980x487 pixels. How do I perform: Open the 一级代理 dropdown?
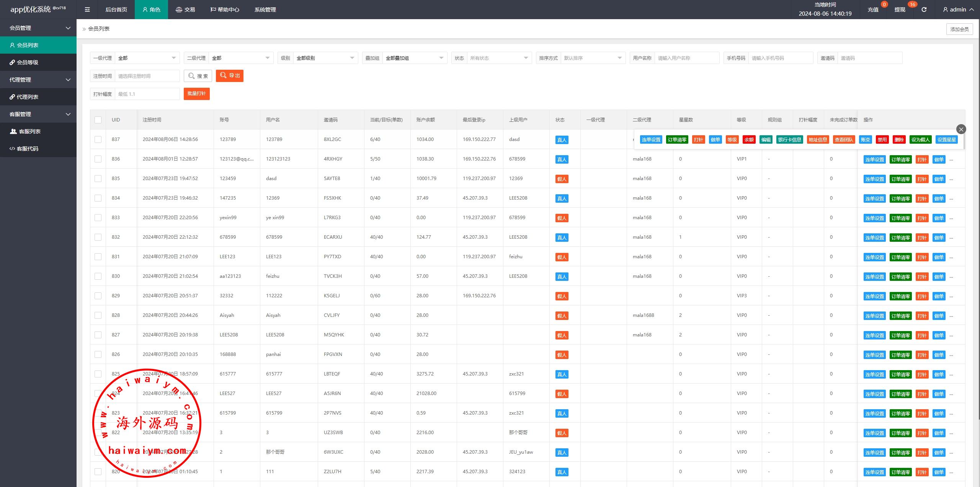[147, 58]
